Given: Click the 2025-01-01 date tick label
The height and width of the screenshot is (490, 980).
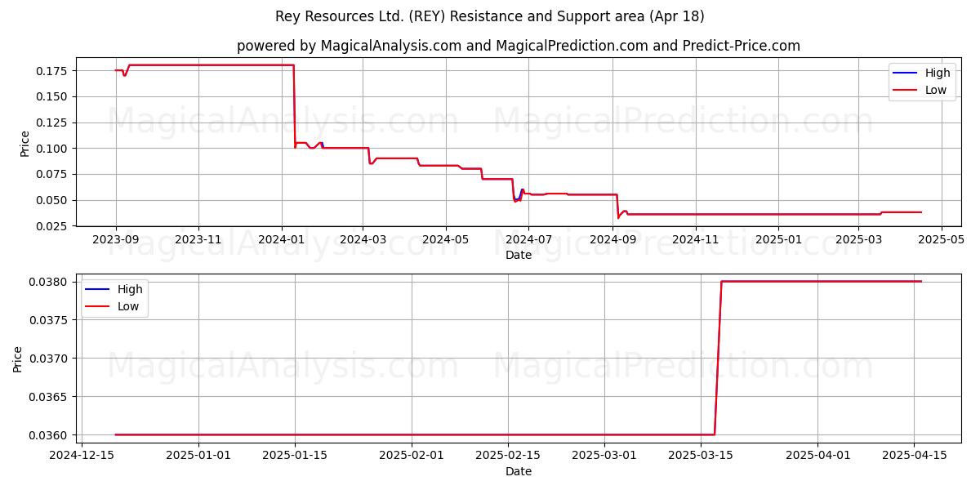Looking at the screenshot, I should (198, 456).
